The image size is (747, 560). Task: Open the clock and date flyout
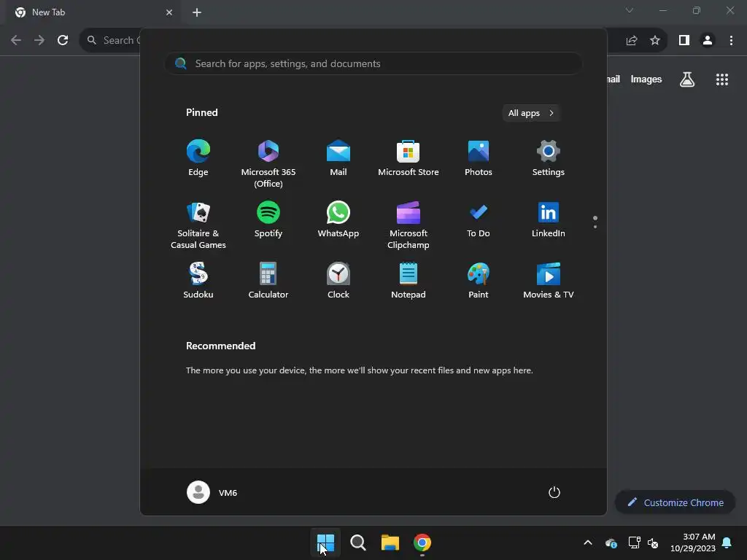[x=693, y=542]
